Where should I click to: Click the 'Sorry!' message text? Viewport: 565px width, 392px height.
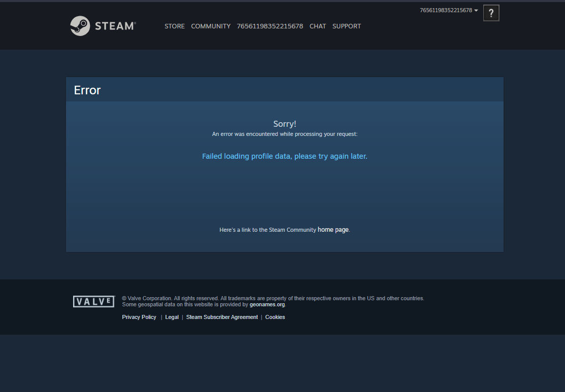[285, 124]
